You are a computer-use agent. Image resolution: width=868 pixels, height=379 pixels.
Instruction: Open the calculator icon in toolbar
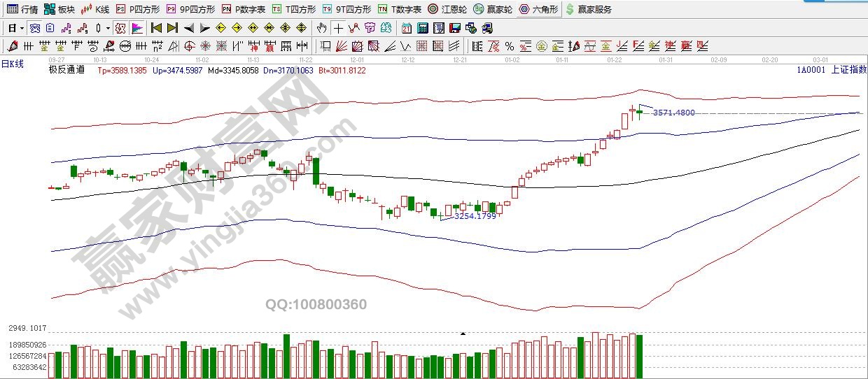422,29
